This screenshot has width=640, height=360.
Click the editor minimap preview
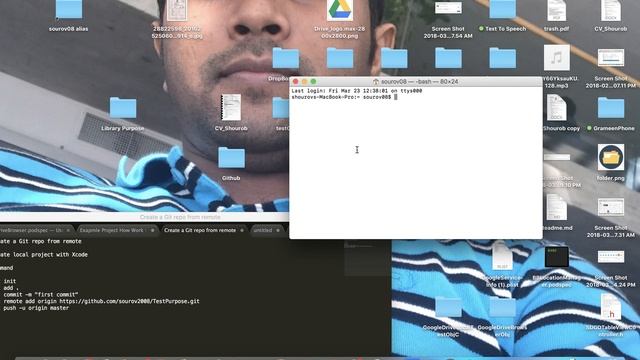click(367, 258)
